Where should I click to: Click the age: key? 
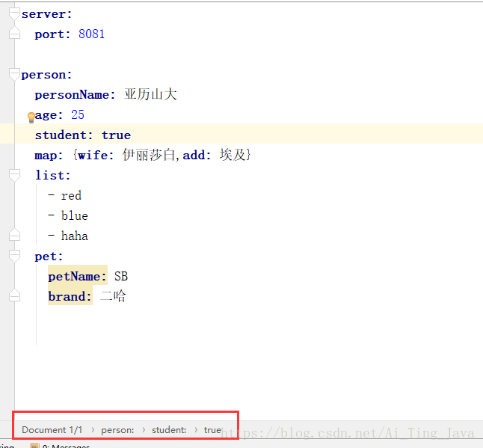[x=49, y=115]
